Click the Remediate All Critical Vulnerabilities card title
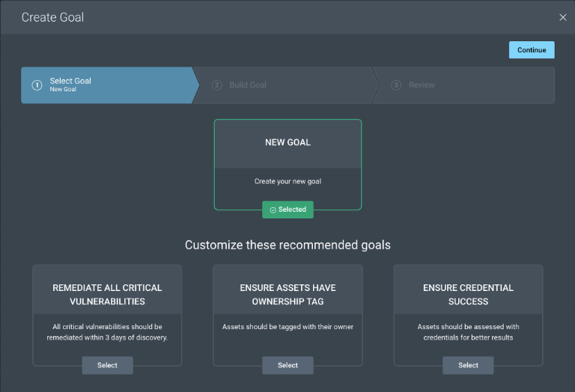Screen dimensions: 575x392 (108, 295)
